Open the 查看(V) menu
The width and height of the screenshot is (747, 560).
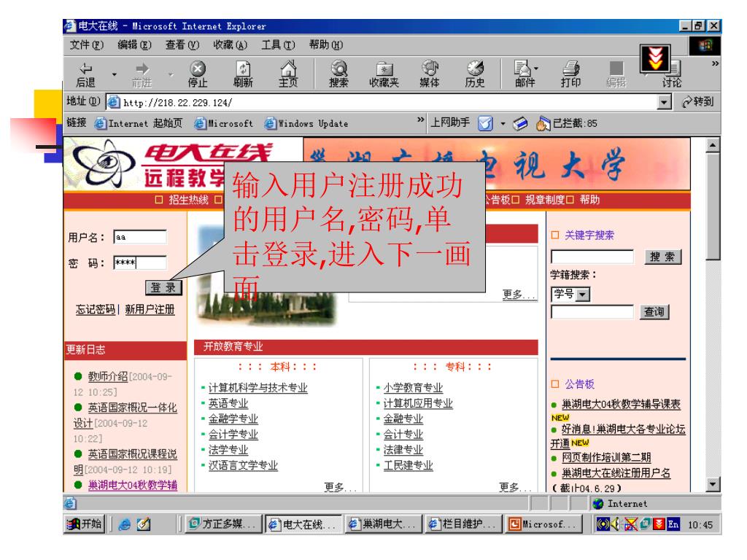click(182, 45)
